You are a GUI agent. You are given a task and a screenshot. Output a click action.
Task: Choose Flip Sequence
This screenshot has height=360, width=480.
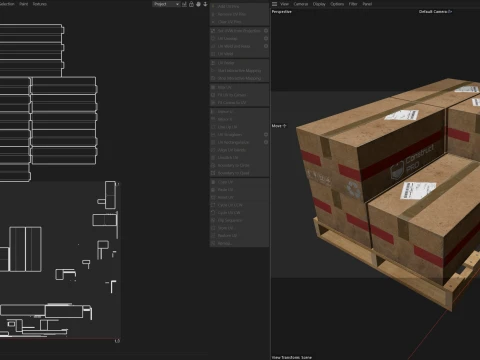tap(239, 220)
